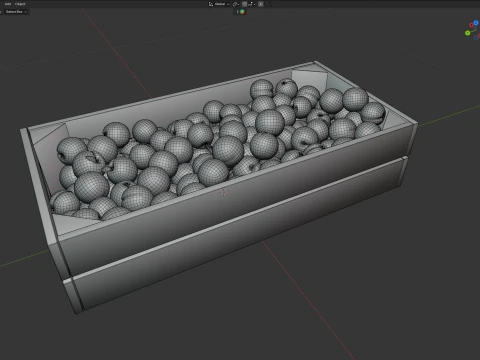The height and width of the screenshot is (360, 480).
Task: Click the blue Z axis on navigation gizmo
Action: point(476,23)
